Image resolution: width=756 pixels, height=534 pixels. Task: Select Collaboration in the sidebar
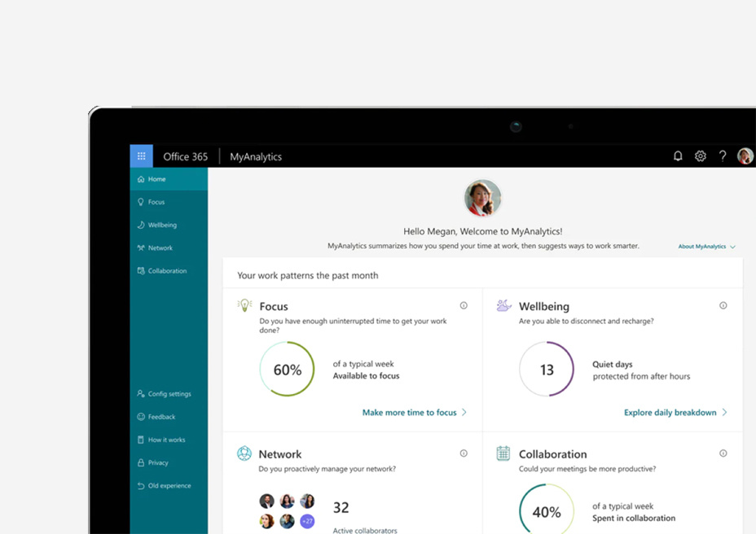pos(166,271)
